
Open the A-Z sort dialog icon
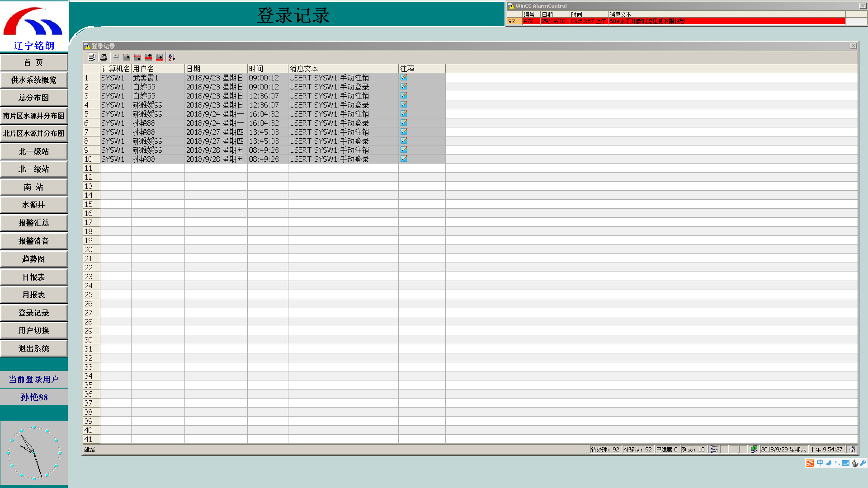(172, 57)
